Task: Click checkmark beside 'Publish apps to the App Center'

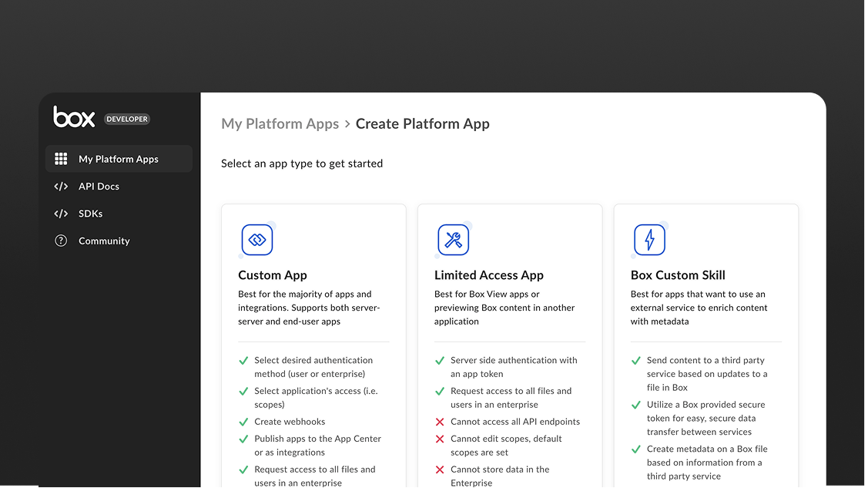Action: click(x=243, y=439)
